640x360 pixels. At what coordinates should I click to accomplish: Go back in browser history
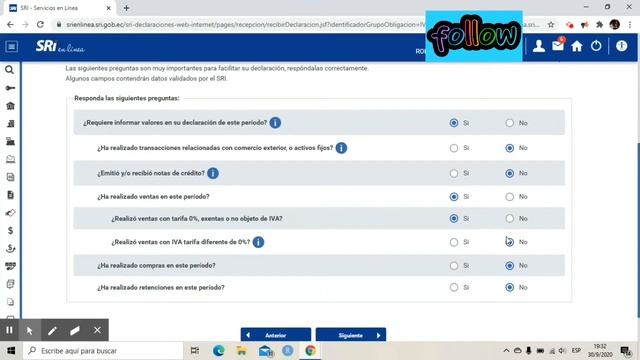point(10,24)
